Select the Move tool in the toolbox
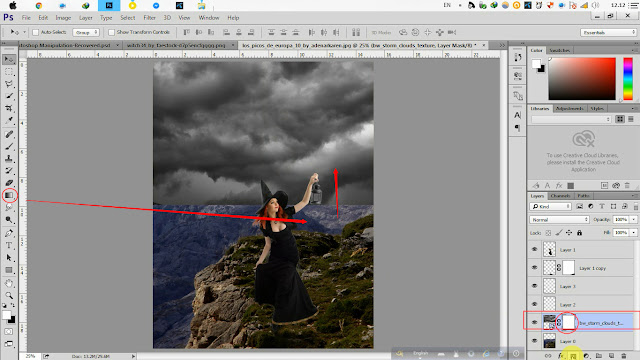The image size is (640, 360). coord(9,60)
